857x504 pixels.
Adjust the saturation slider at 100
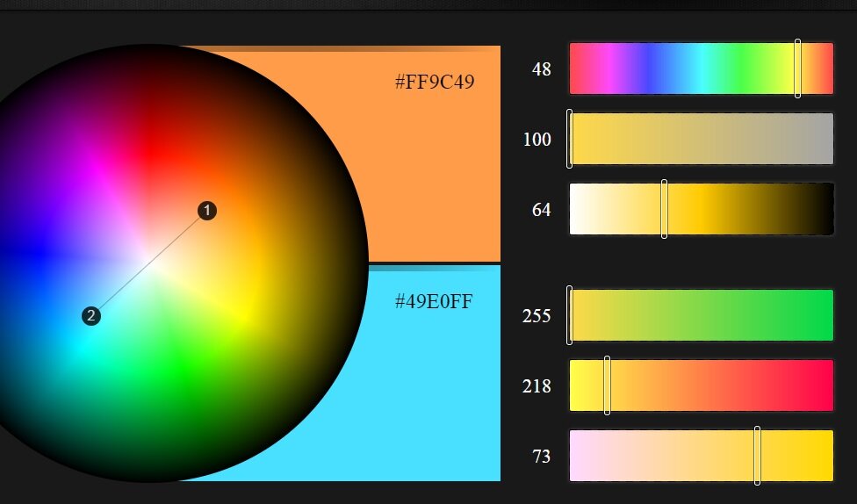point(702,139)
